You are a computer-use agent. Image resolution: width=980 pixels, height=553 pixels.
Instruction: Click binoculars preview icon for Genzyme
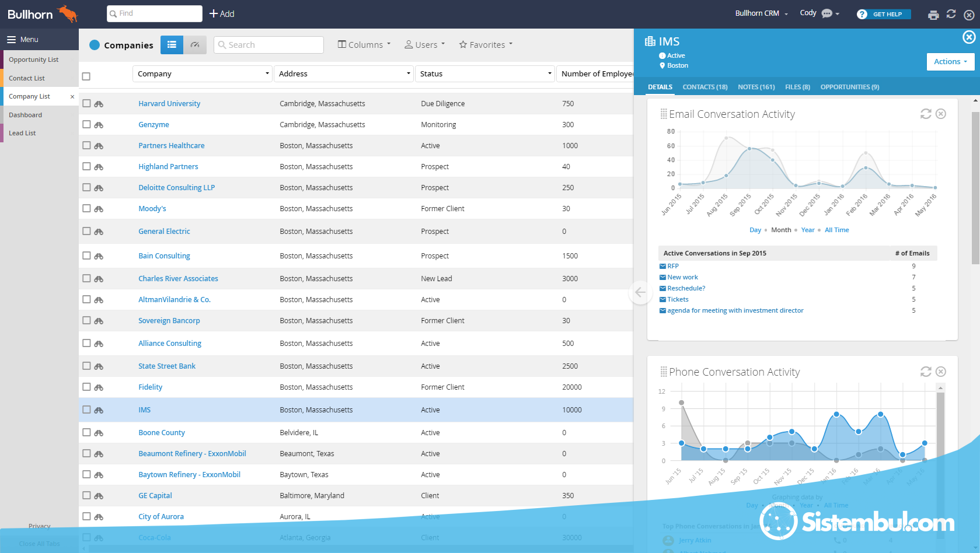pyautogui.click(x=99, y=125)
